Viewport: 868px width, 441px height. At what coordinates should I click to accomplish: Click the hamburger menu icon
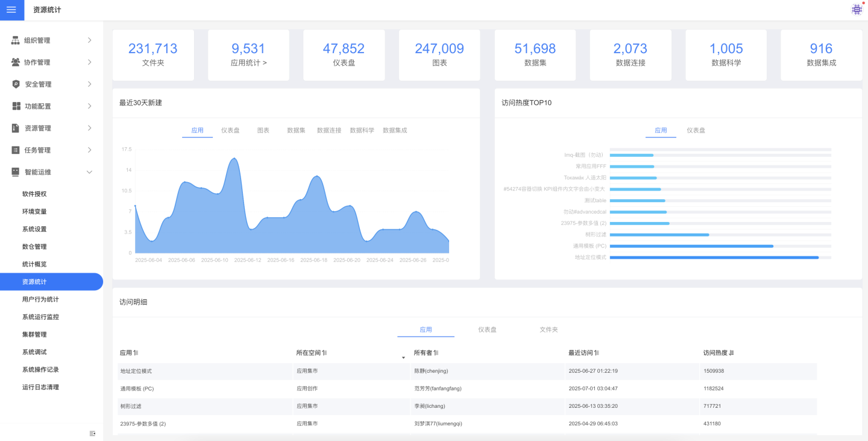tap(11, 10)
